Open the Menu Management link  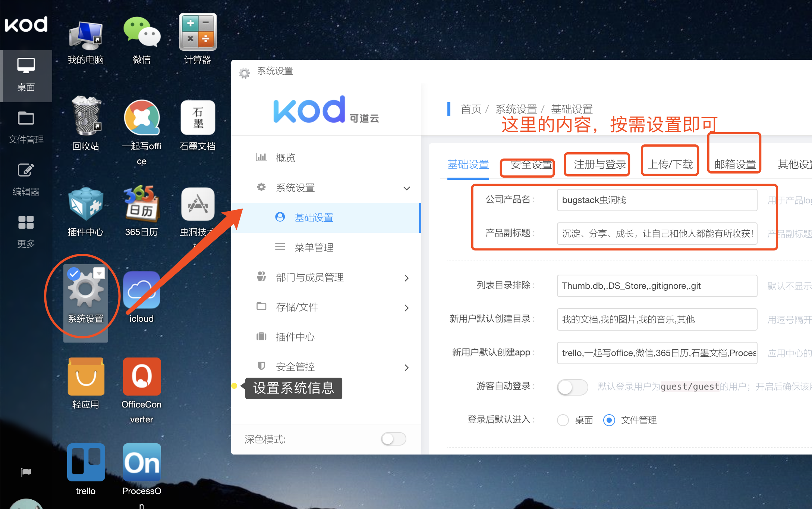314,247
